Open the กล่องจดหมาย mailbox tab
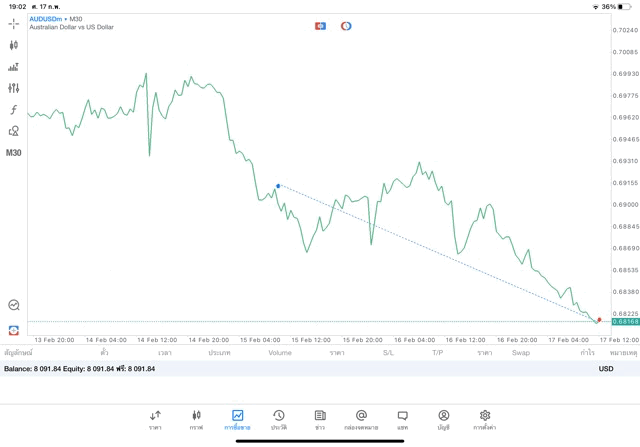 361,419
